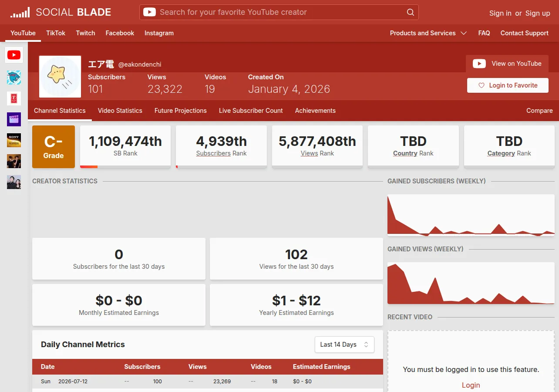Focus the YouTube creator search field
This screenshot has width=559, height=392.
[x=279, y=12]
